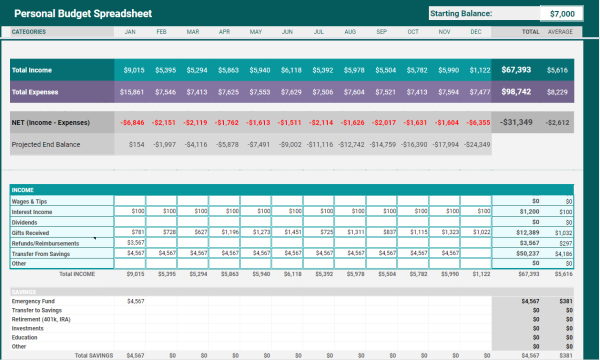Select the Projected End Balance label
The height and width of the screenshot is (360, 600).
click(62, 145)
